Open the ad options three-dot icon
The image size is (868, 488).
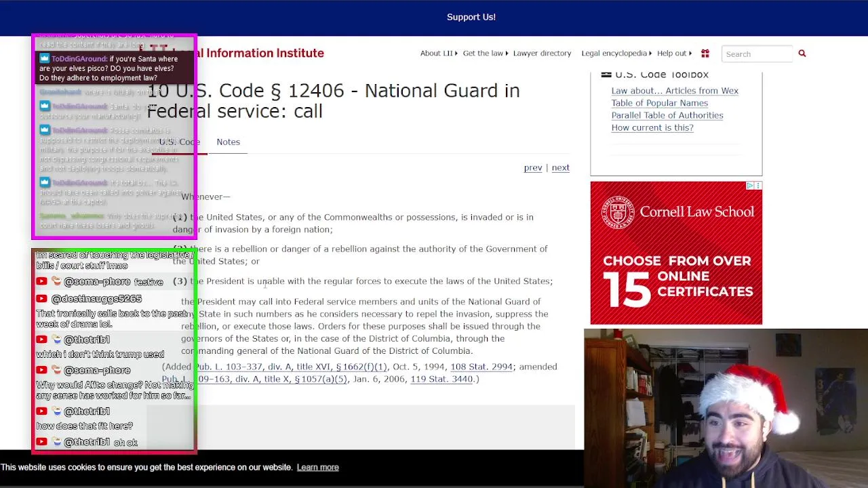tap(758, 186)
